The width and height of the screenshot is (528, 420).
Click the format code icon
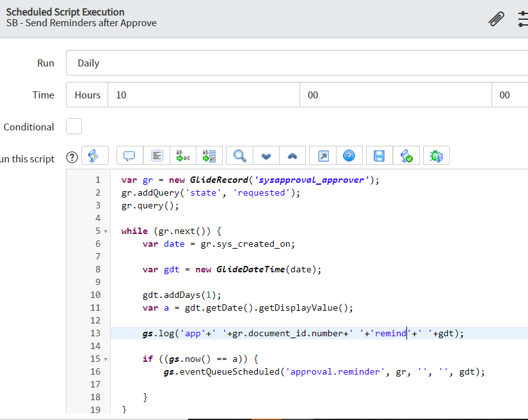(x=157, y=156)
